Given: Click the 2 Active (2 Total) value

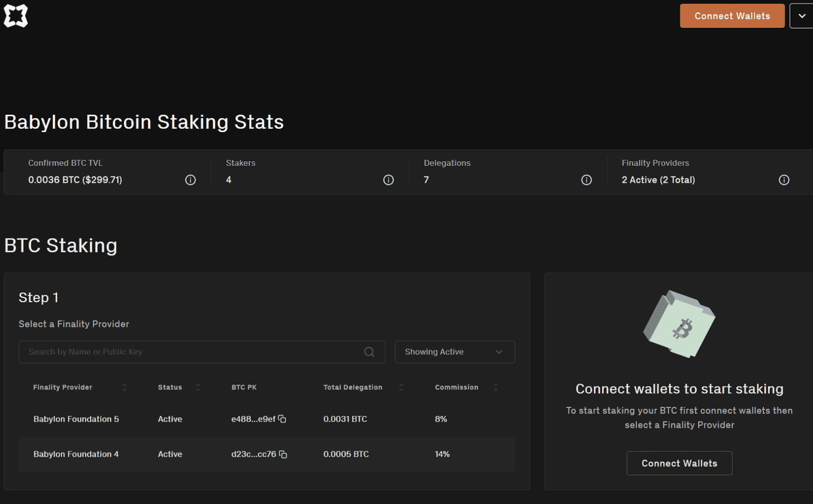Looking at the screenshot, I should (658, 180).
